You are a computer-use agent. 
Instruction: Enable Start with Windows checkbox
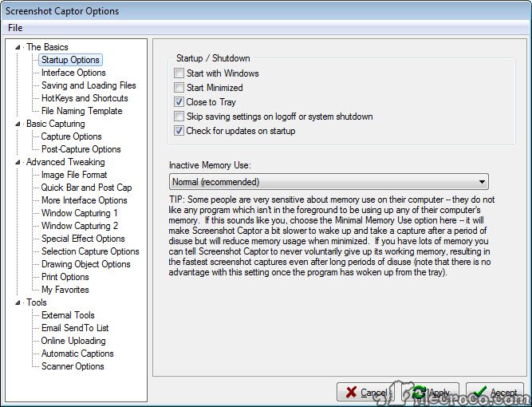(x=179, y=73)
